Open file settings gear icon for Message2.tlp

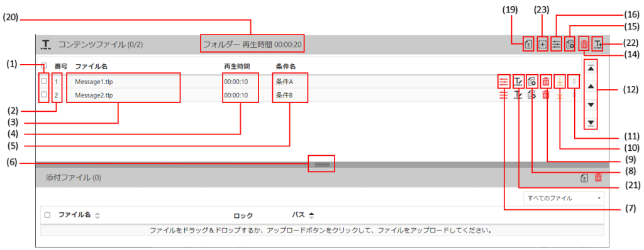click(x=532, y=95)
